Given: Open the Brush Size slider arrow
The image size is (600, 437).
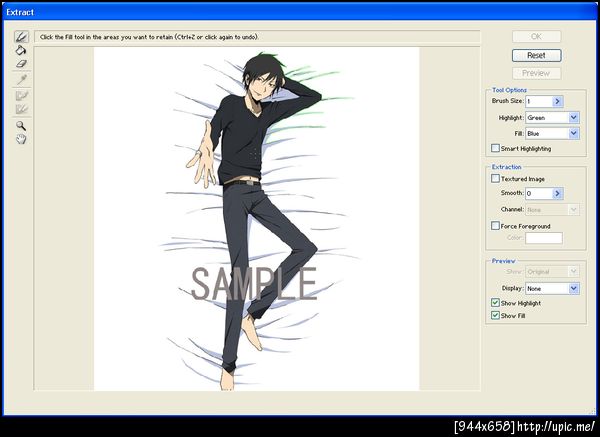Looking at the screenshot, I should 558,101.
